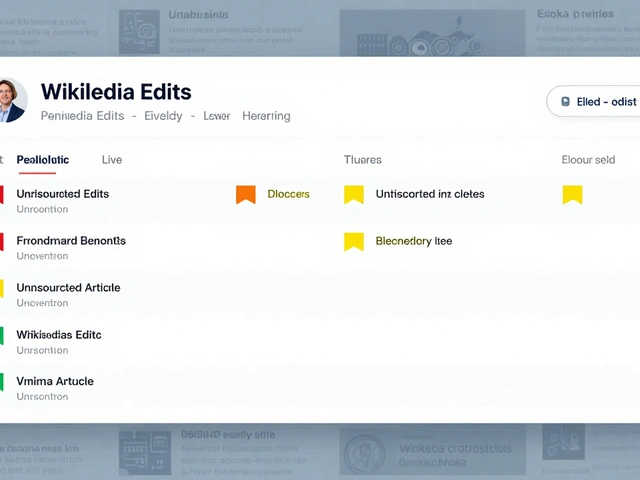
Task: Click yellow bookmark under Elocur seld
Action: tap(572, 194)
